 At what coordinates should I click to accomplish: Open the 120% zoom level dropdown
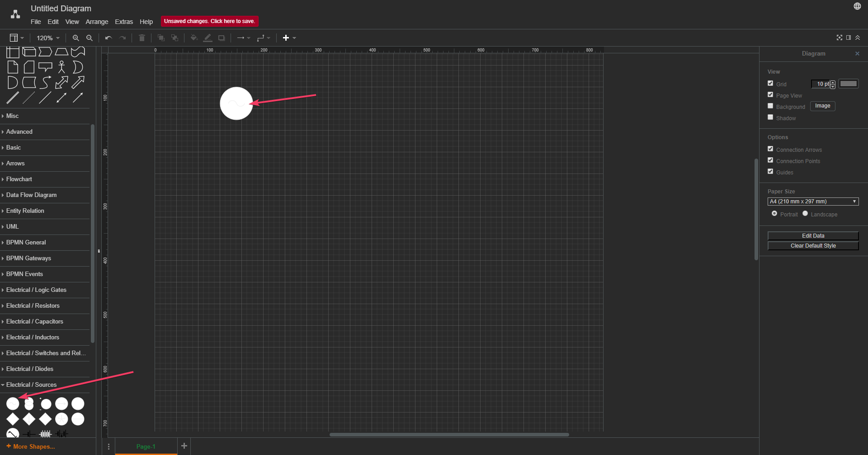point(48,38)
